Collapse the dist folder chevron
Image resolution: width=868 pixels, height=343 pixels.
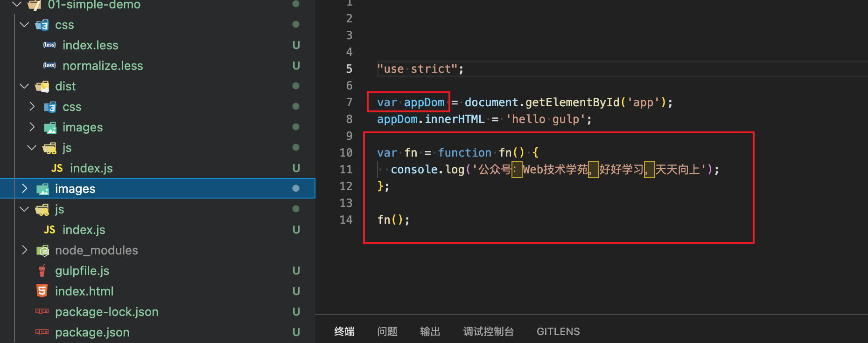pyautogui.click(x=24, y=86)
